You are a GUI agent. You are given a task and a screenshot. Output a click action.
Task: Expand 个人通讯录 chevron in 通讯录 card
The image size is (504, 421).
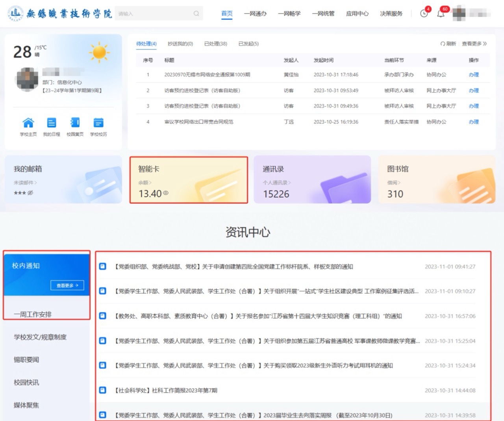pyautogui.click(x=289, y=183)
